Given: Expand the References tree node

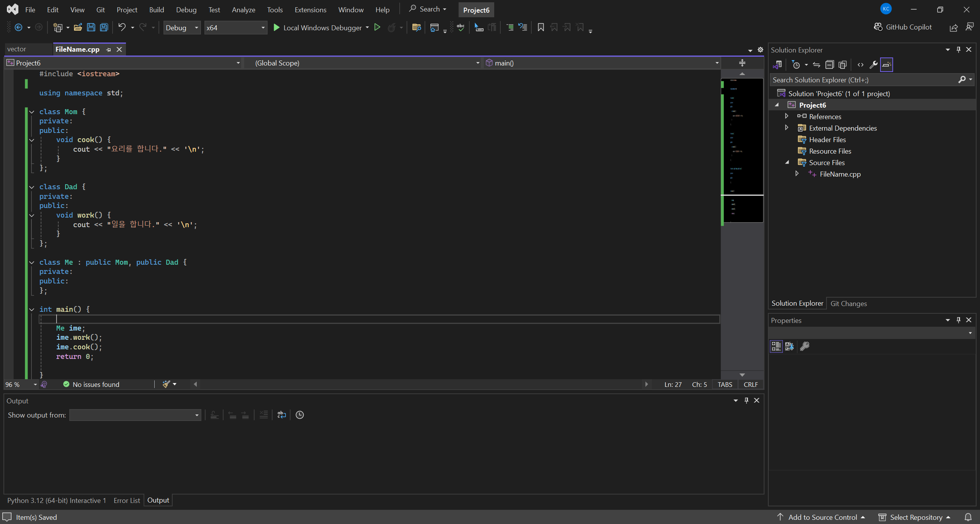Looking at the screenshot, I should click(x=786, y=116).
